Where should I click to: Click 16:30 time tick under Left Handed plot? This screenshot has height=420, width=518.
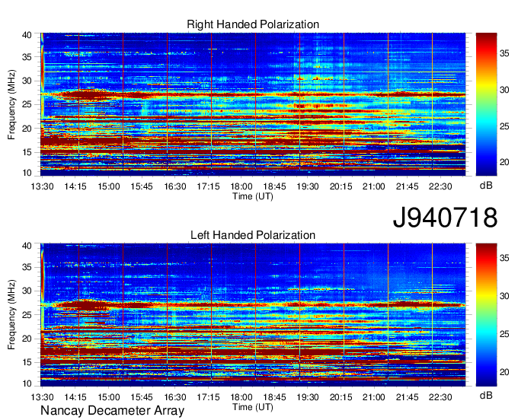coord(175,397)
